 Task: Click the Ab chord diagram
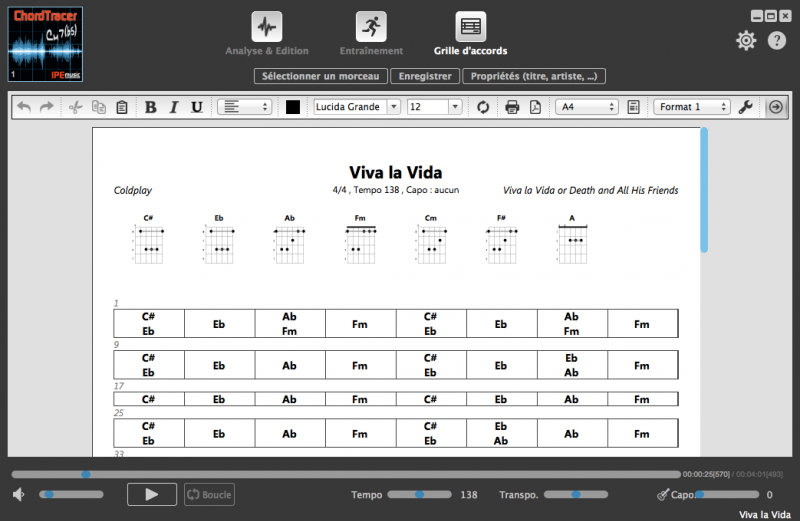[x=289, y=239]
